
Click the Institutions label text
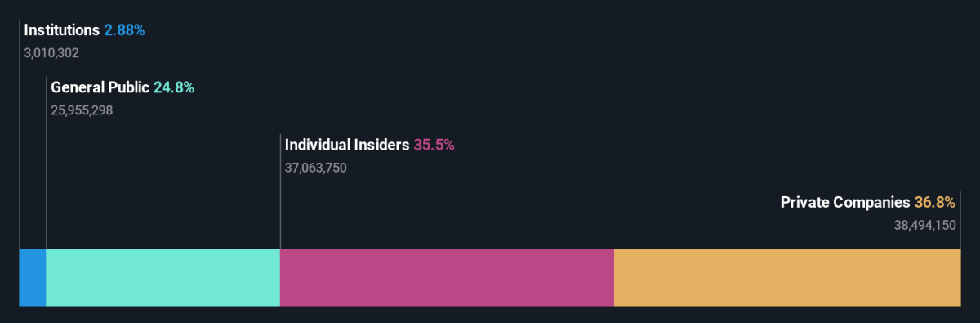pyautogui.click(x=62, y=30)
